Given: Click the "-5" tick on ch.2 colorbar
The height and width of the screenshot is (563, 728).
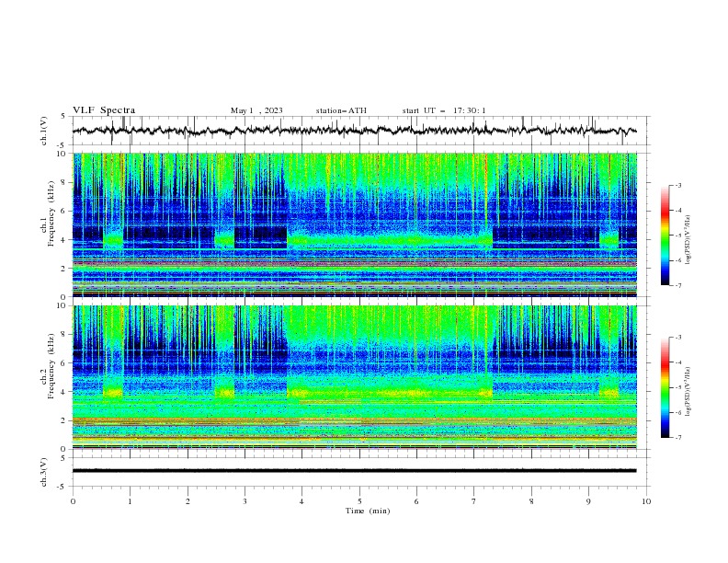Looking at the screenshot, I should pyautogui.click(x=678, y=387).
